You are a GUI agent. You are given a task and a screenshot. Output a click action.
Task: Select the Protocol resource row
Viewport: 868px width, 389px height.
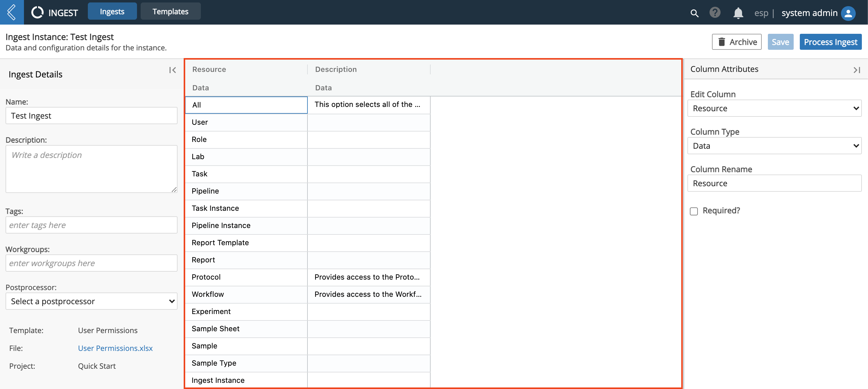click(248, 277)
